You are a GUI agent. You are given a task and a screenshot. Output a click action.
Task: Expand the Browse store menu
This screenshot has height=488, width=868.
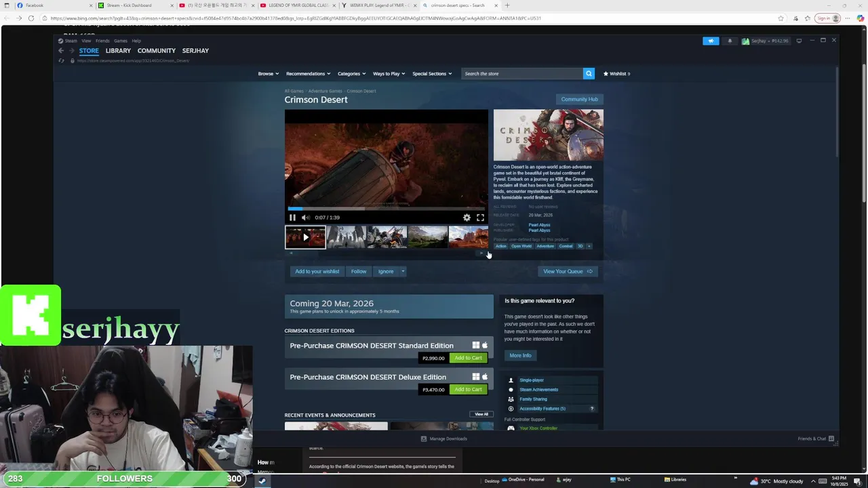[x=268, y=73]
